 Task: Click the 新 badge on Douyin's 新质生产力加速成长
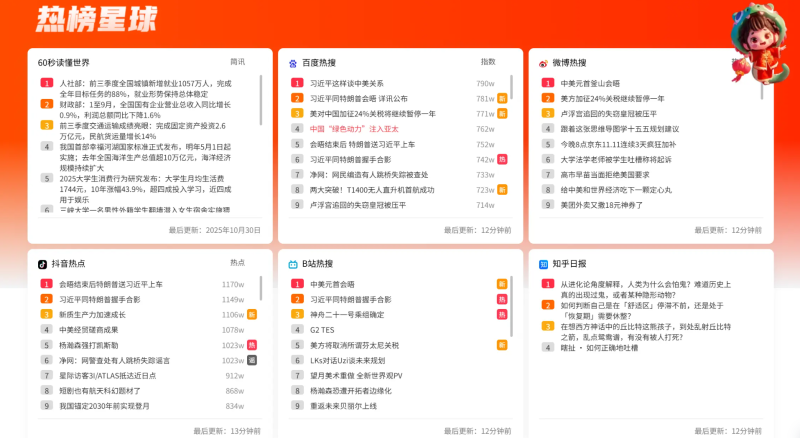[252, 314]
